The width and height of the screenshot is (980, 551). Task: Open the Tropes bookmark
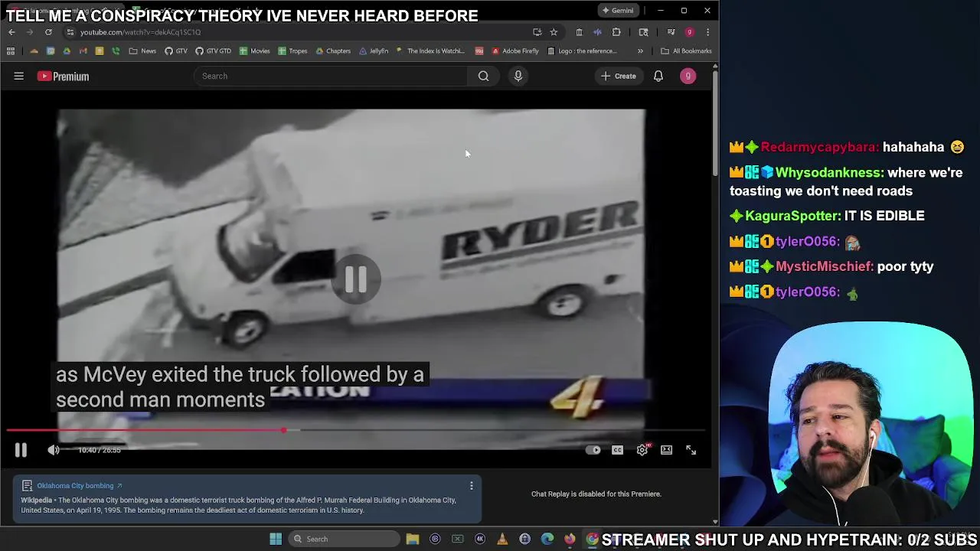point(292,51)
